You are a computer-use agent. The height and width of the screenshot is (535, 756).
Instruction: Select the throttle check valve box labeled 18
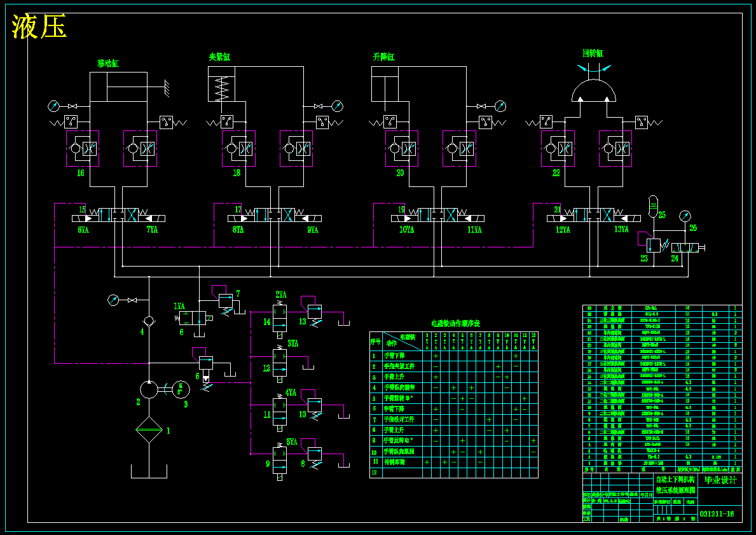(x=238, y=148)
